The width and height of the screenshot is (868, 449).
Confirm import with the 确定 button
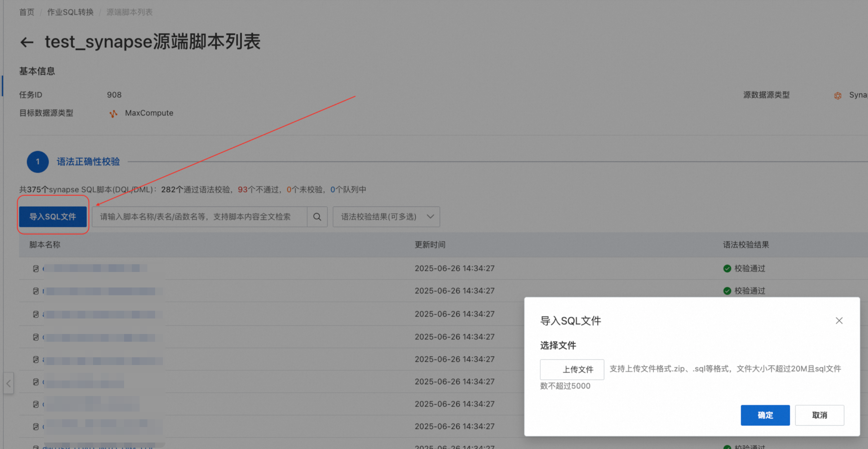click(x=765, y=415)
